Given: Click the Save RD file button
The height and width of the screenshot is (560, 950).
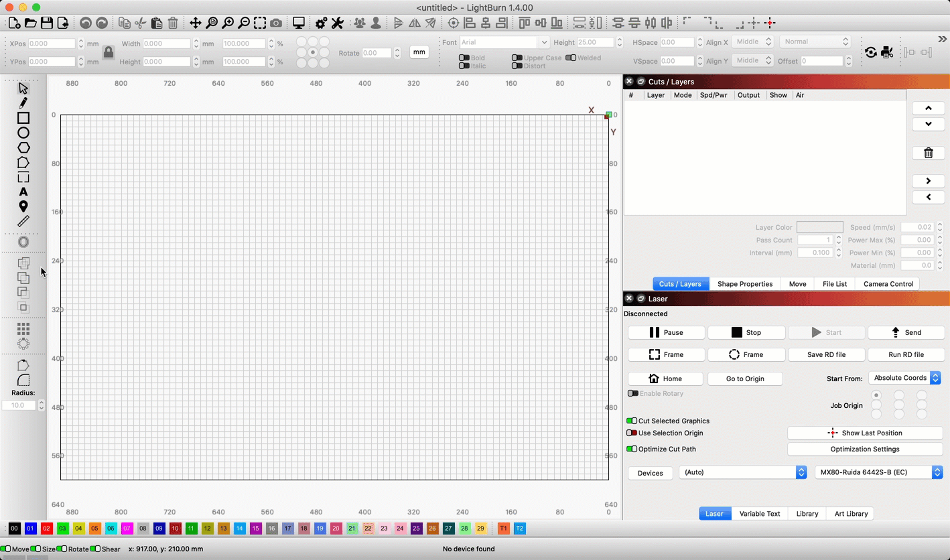Looking at the screenshot, I should [x=826, y=354].
